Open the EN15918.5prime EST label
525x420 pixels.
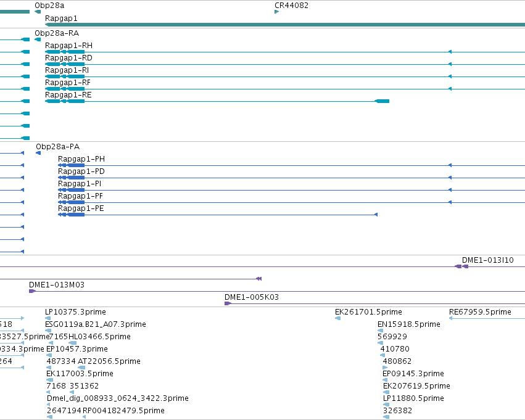(x=409, y=324)
